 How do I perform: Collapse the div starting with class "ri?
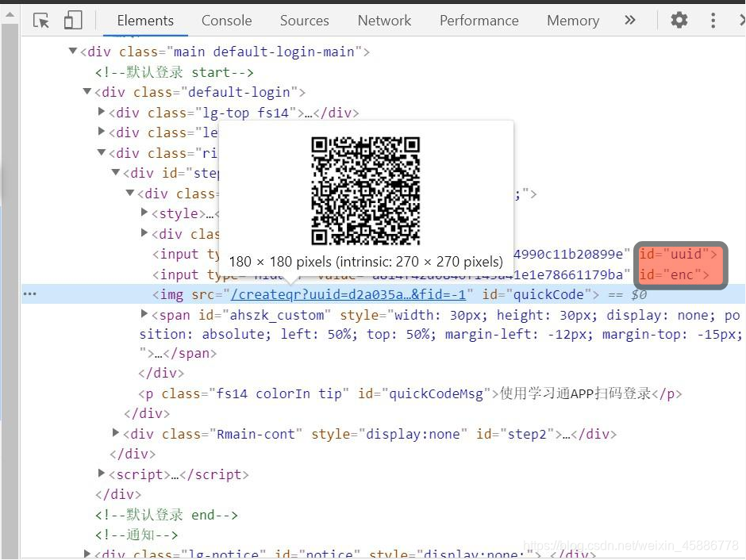click(x=102, y=152)
